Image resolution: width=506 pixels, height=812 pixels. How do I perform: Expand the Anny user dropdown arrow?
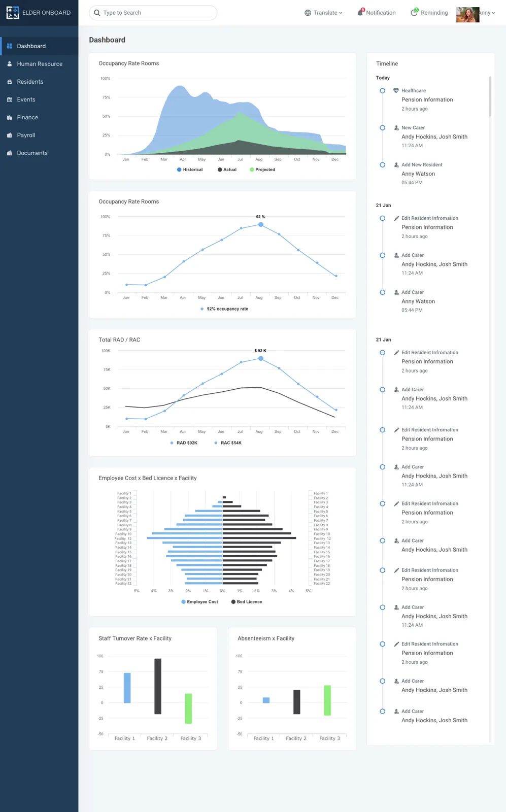pyautogui.click(x=493, y=13)
